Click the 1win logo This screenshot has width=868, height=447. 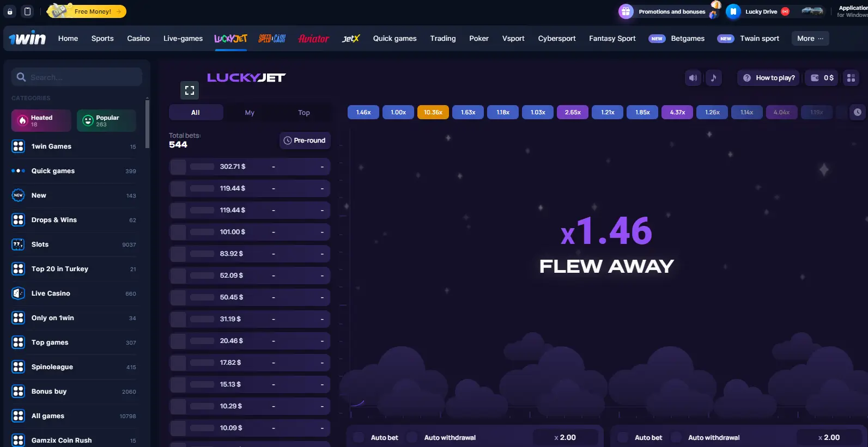click(x=27, y=38)
